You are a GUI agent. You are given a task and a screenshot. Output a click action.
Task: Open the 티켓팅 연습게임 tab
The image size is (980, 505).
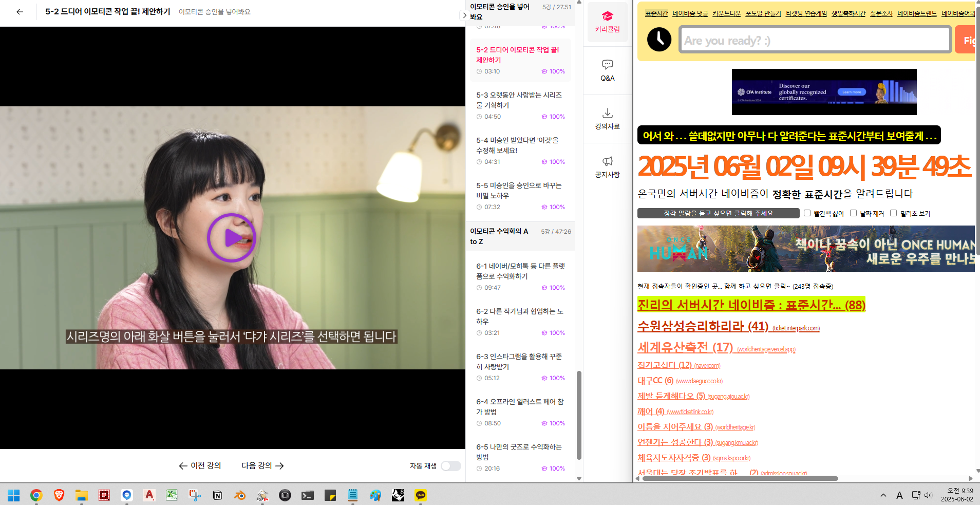click(806, 13)
